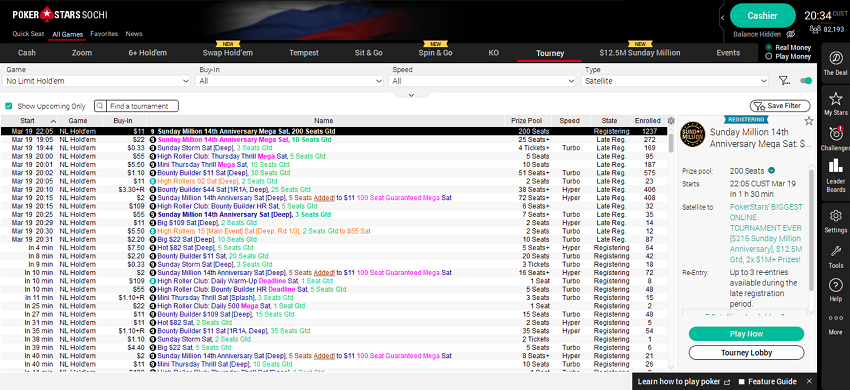The width and height of the screenshot is (850, 390).
Task: Open the Buy-In dropdown
Action: click(290, 81)
